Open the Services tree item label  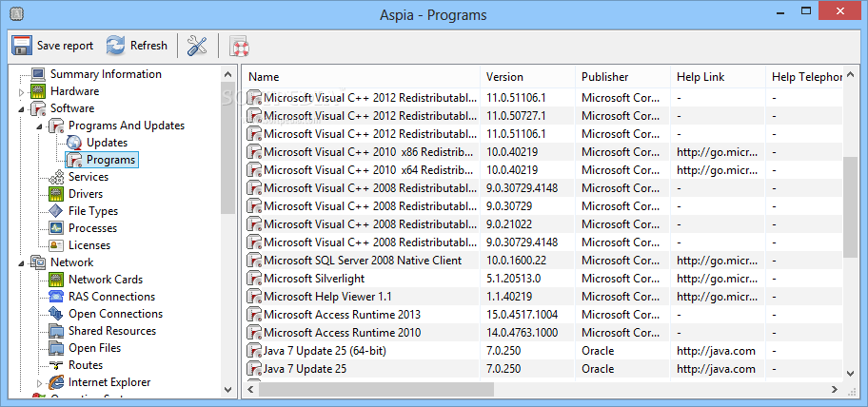pos(89,177)
